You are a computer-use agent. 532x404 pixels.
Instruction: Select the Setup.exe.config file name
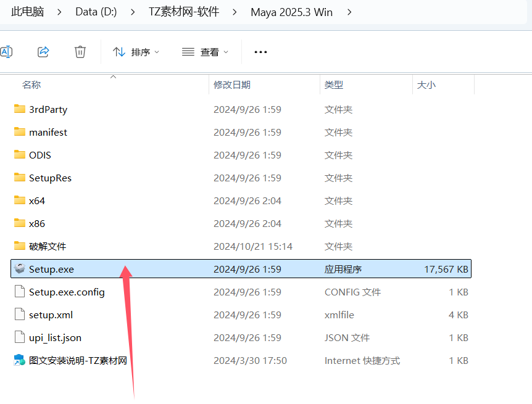click(x=67, y=292)
